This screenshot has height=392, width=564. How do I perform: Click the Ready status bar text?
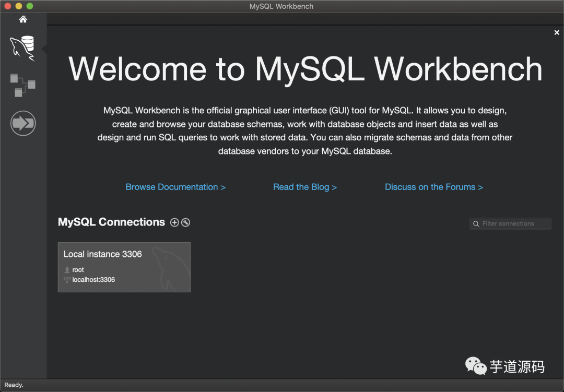click(x=14, y=385)
